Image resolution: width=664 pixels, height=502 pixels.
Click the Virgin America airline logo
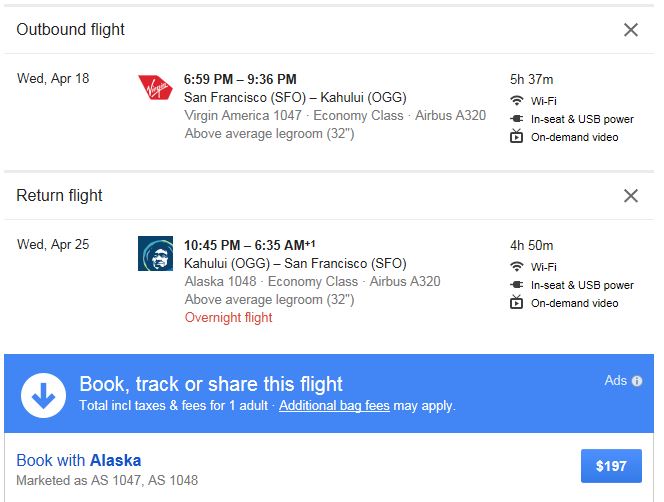pyautogui.click(x=156, y=89)
